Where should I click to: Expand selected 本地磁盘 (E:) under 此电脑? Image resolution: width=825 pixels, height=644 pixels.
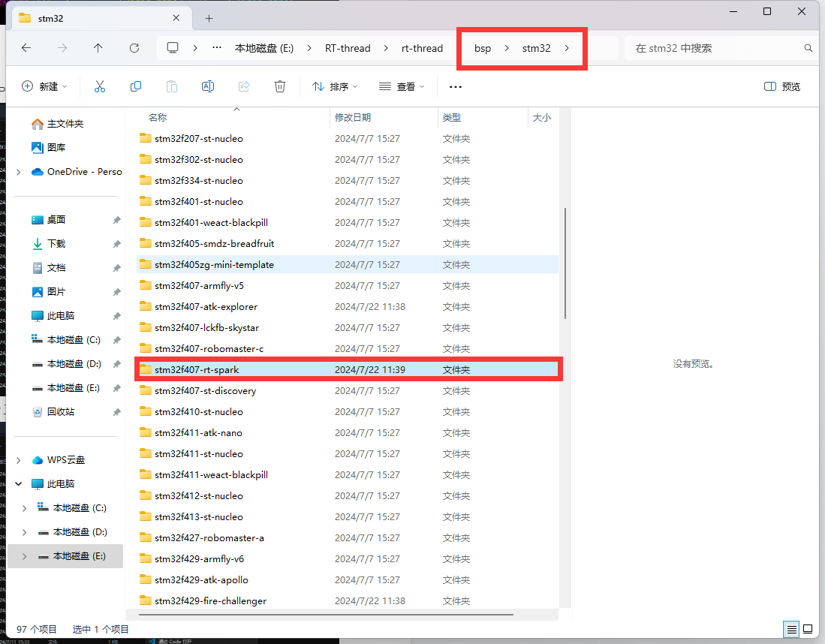point(24,556)
